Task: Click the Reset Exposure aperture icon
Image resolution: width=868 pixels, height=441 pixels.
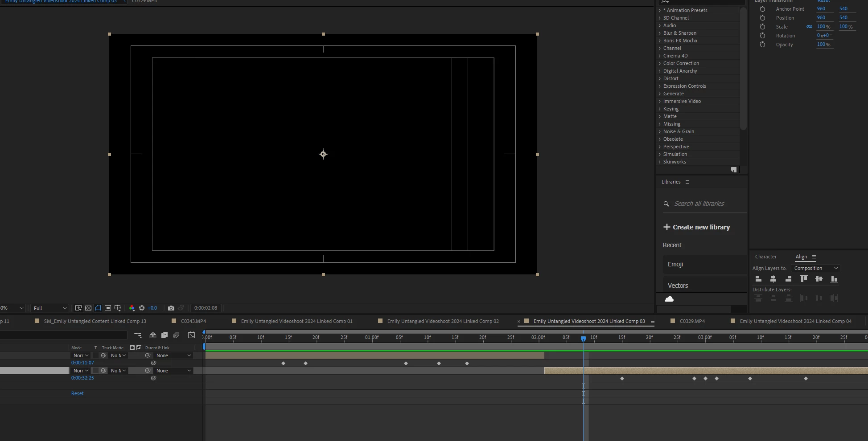Action: [142, 308]
